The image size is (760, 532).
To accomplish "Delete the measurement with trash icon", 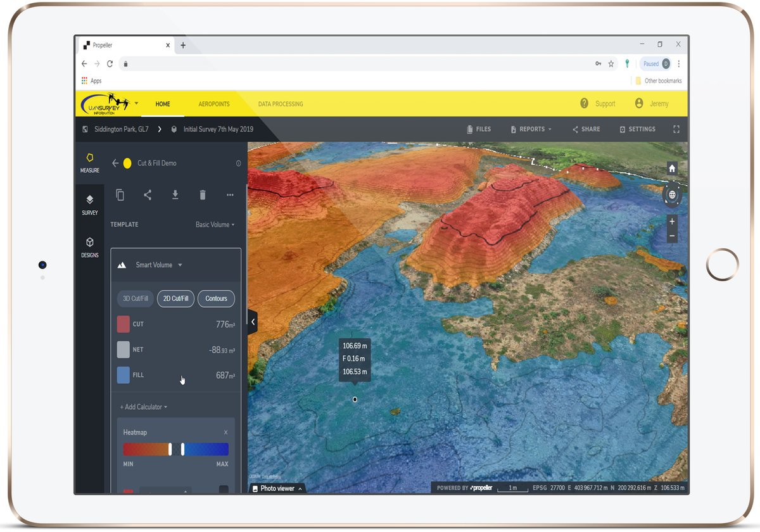I will tap(203, 195).
